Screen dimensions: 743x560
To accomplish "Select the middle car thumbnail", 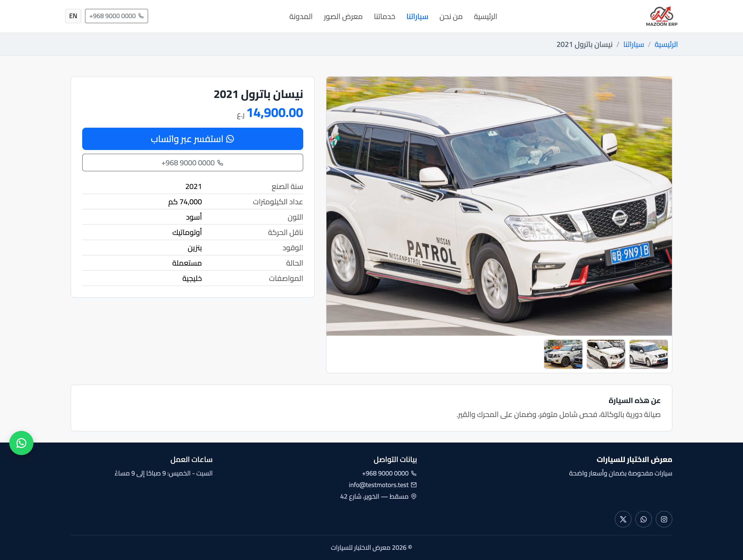I will coord(606,354).
